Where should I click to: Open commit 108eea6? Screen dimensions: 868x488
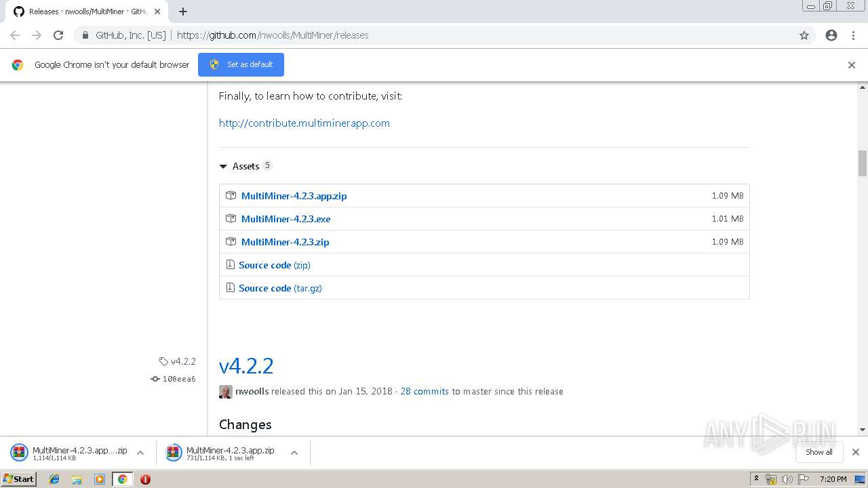click(x=174, y=379)
